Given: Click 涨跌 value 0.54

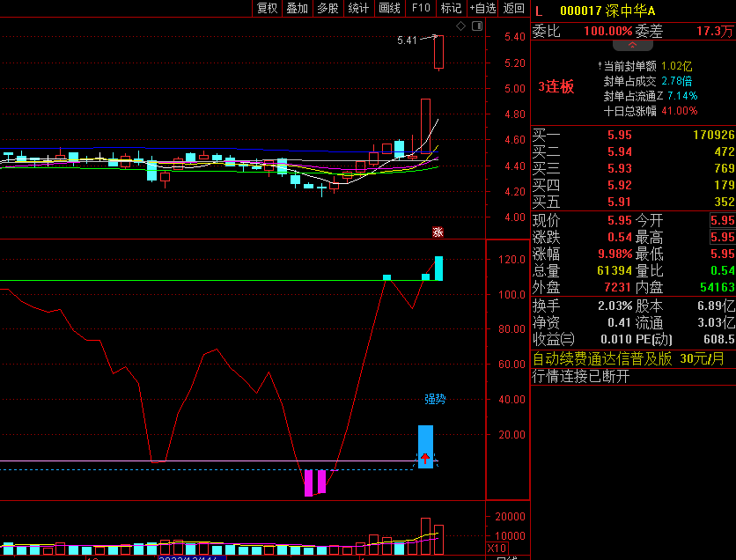Looking at the screenshot, I should click(x=620, y=237).
